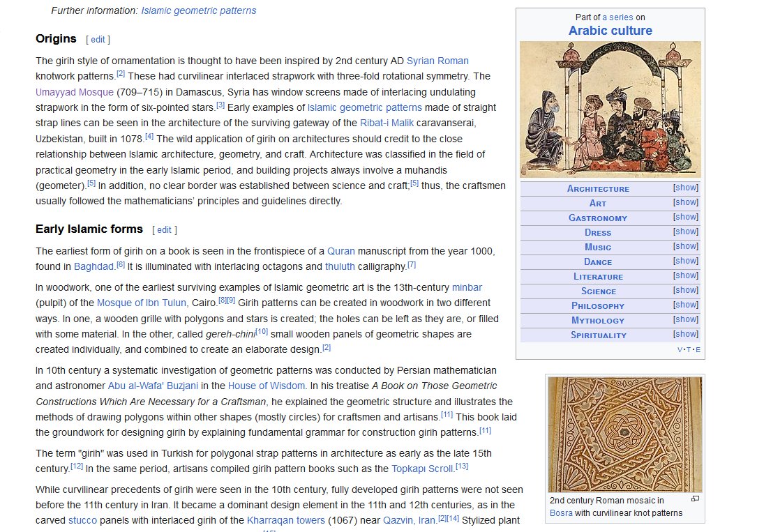Expand the Spirituality section with show

coord(686,334)
